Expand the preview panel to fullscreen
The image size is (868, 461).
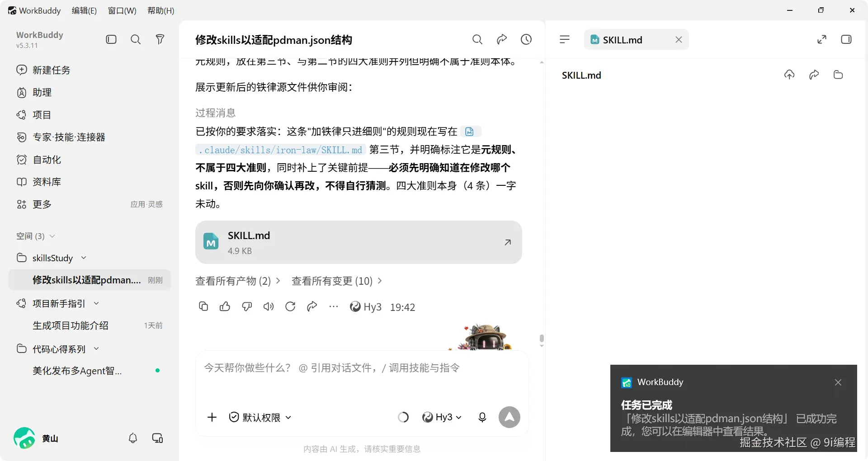(822, 39)
